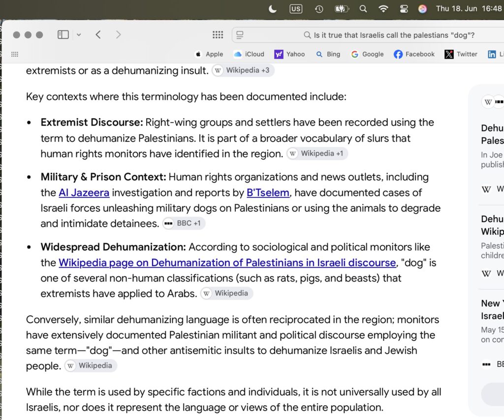Go forward with the right arrow
The height and width of the screenshot is (420, 504).
(118, 34)
